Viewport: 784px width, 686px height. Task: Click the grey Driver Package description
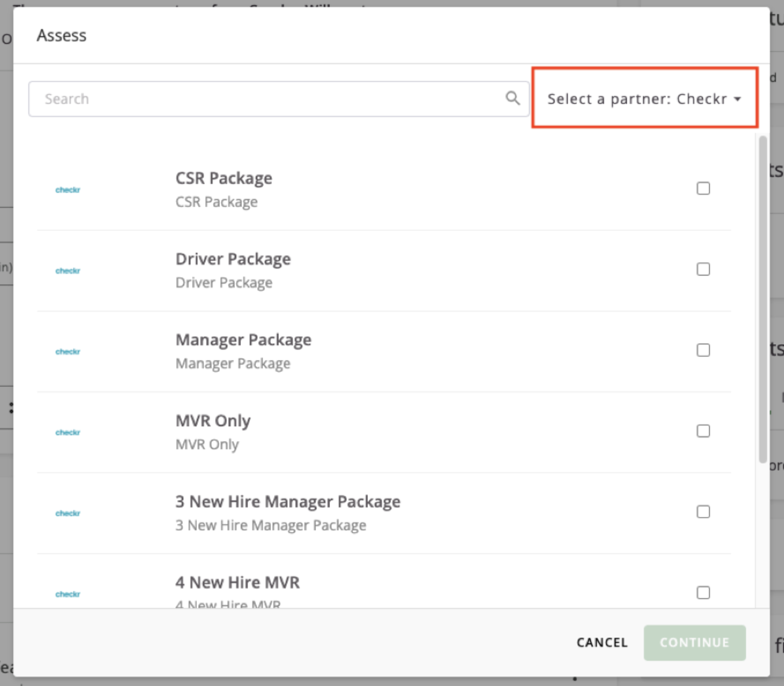(223, 282)
